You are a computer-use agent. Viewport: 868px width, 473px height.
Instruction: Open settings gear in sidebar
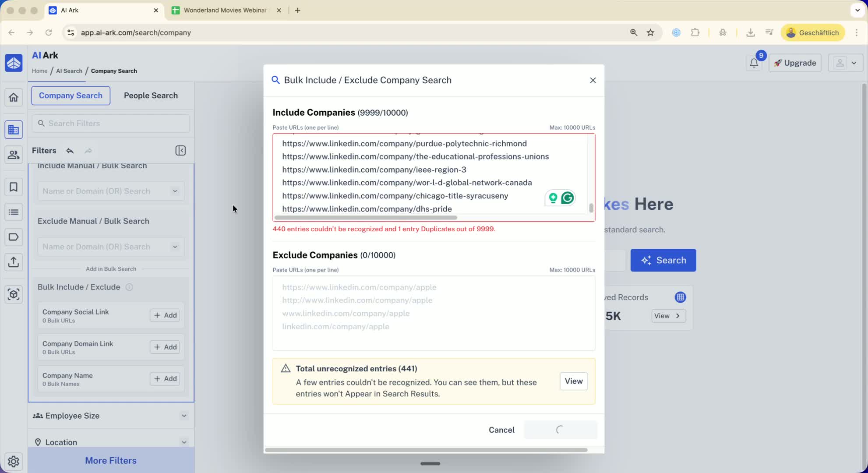click(14, 461)
